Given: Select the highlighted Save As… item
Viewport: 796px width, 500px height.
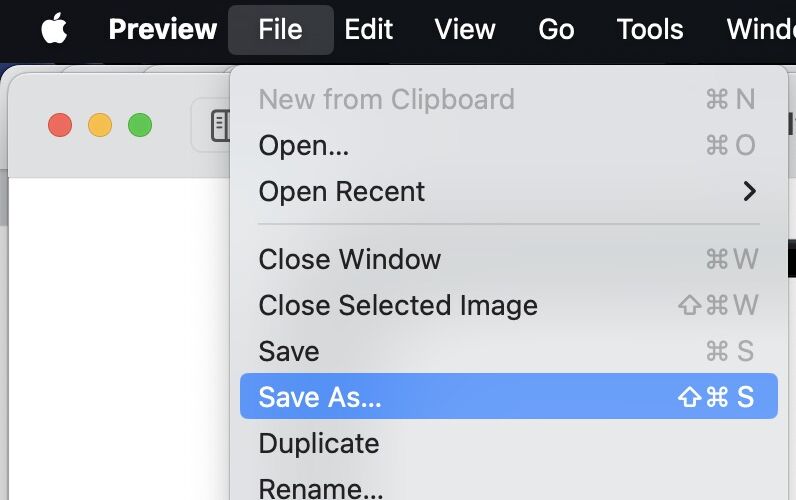Looking at the screenshot, I should pos(509,396).
